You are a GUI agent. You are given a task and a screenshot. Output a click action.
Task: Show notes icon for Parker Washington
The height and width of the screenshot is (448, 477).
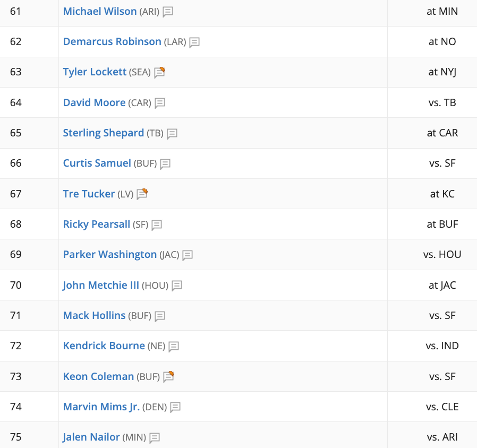(x=188, y=255)
